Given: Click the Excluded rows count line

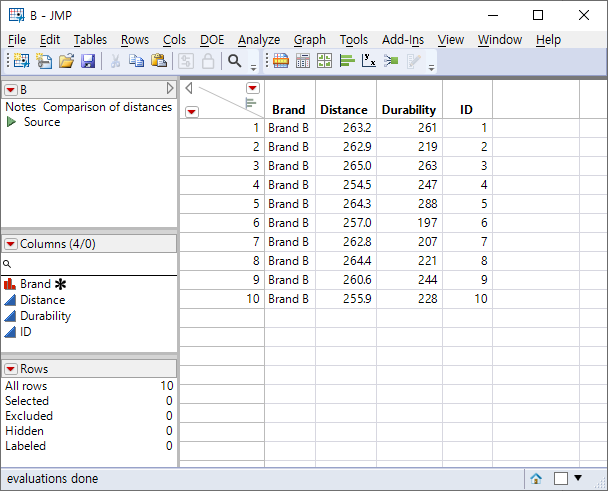Looking at the screenshot, I should point(89,416).
